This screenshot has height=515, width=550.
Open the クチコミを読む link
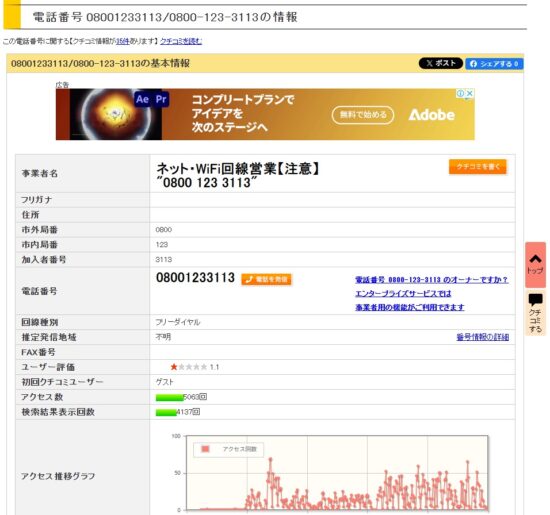(x=181, y=41)
